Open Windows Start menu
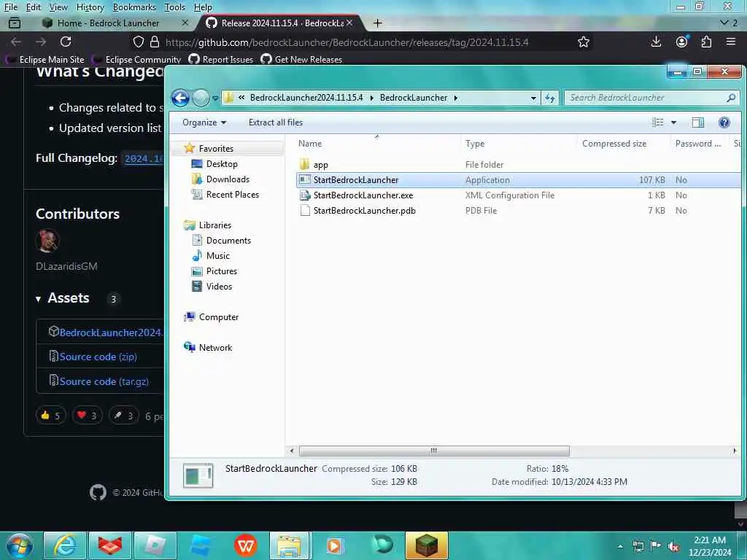 click(19, 545)
